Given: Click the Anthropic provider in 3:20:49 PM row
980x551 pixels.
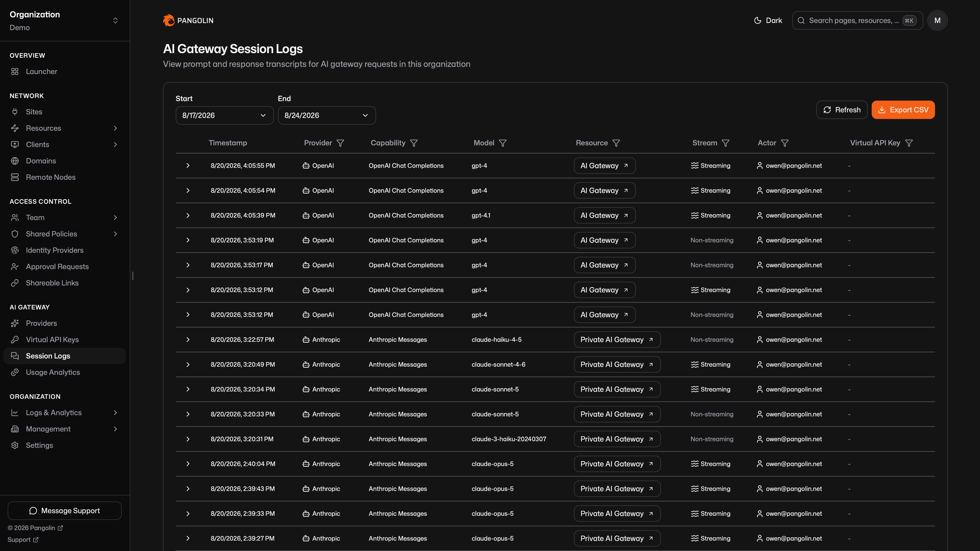Looking at the screenshot, I should 321,364.
